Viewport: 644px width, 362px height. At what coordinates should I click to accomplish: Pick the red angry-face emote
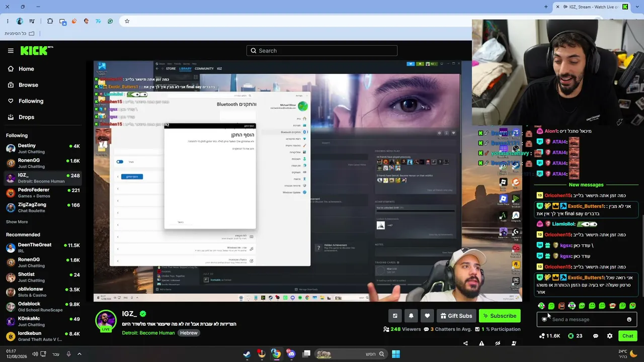pos(561,306)
